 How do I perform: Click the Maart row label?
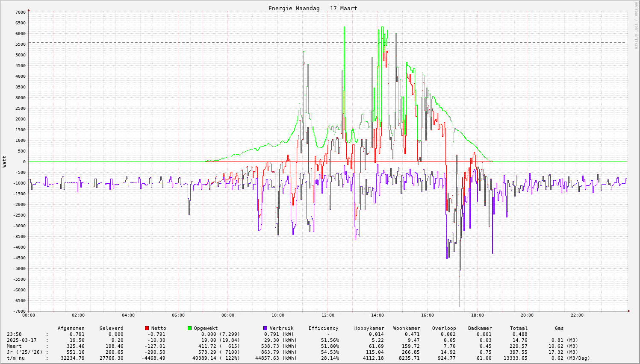coord(14,346)
